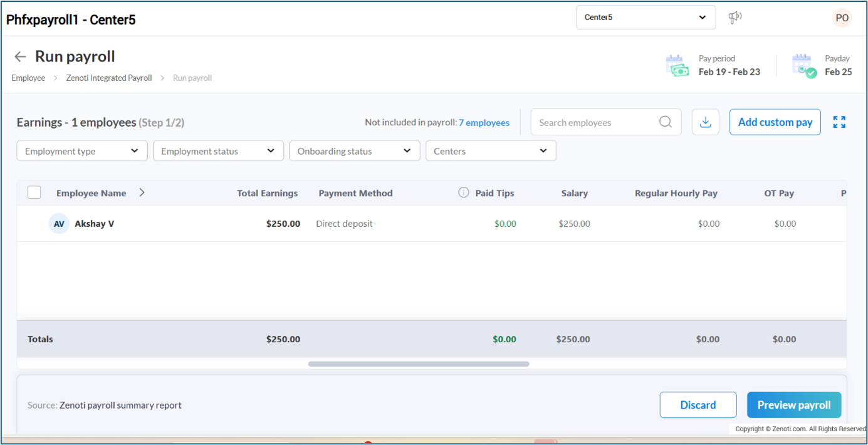This screenshot has width=868, height=445.
Task: Click the AV avatar for Akshay V
Action: tap(59, 224)
